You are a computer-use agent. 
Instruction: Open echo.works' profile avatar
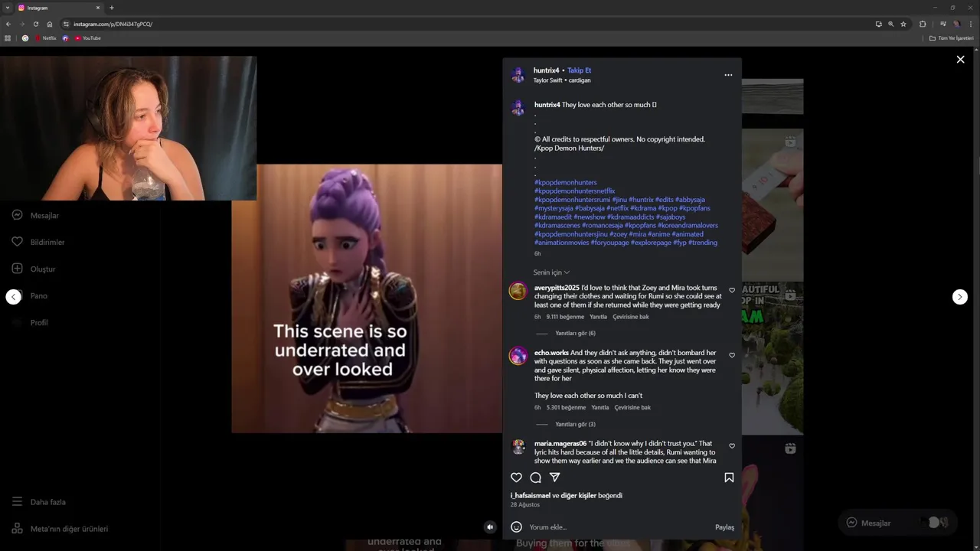coord(518,356)
